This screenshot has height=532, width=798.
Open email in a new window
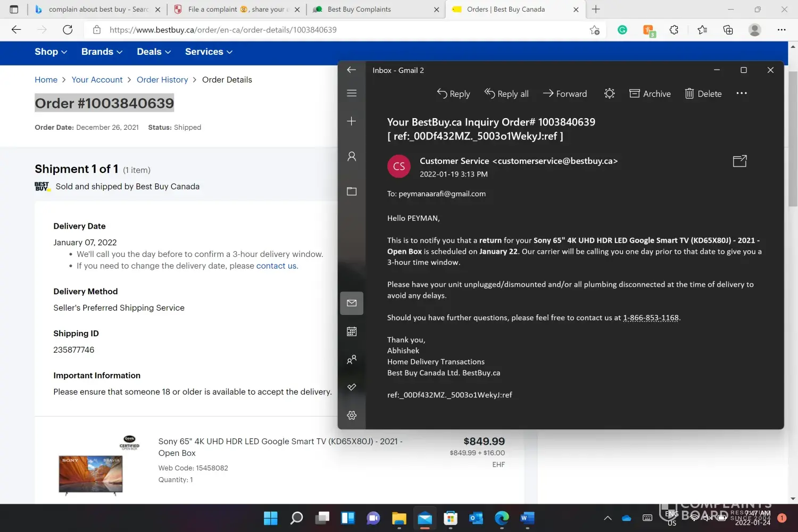[739, 161]
